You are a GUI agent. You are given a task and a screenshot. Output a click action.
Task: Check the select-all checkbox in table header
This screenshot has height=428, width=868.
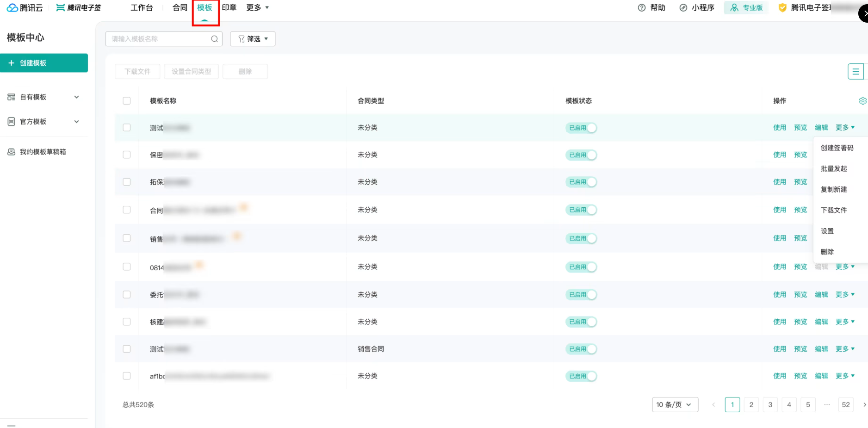coord(127,101)
